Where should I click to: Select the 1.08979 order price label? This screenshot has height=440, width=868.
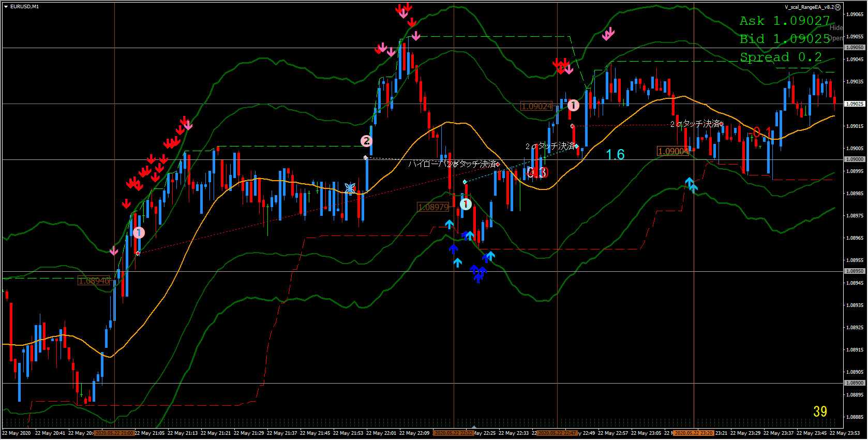coord(433,207)
